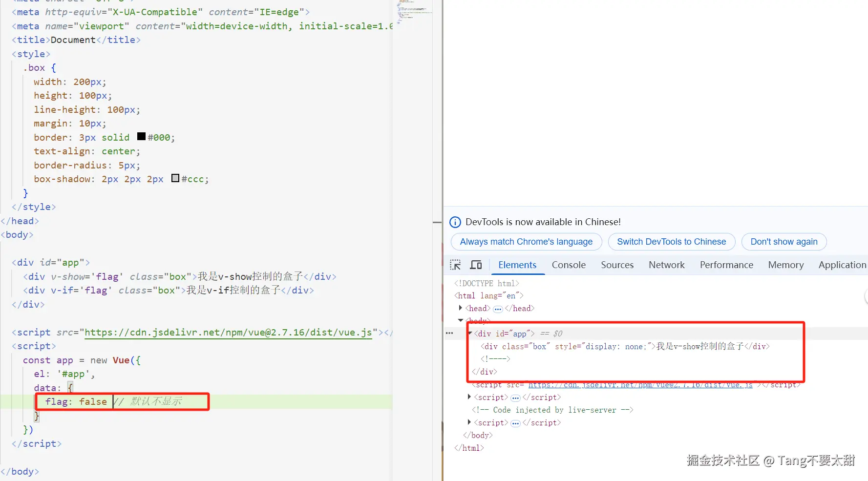This screenshot has width=868, height=481.
Task: Select the empty comment <!----> row
Action: pyautogui.click(x=495, y=359)
